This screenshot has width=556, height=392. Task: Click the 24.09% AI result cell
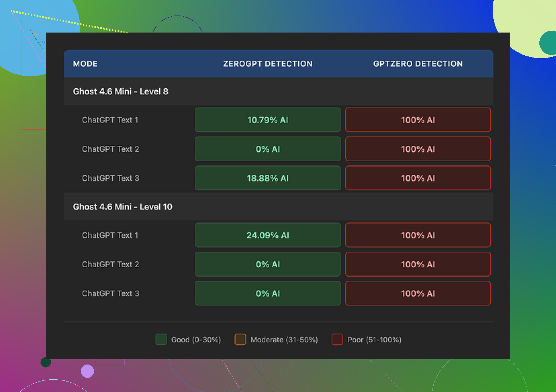pos(268,235)
